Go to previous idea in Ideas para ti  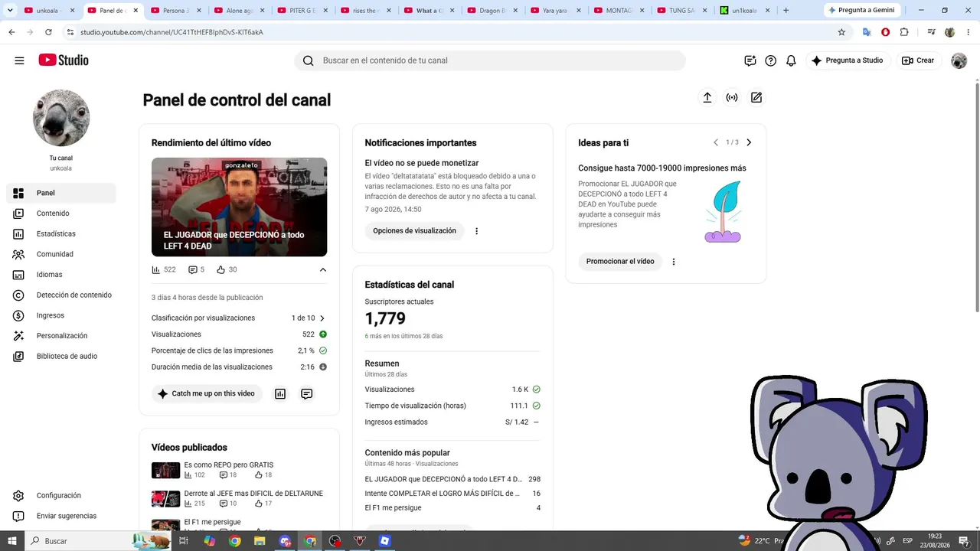[x=716, y=142]
